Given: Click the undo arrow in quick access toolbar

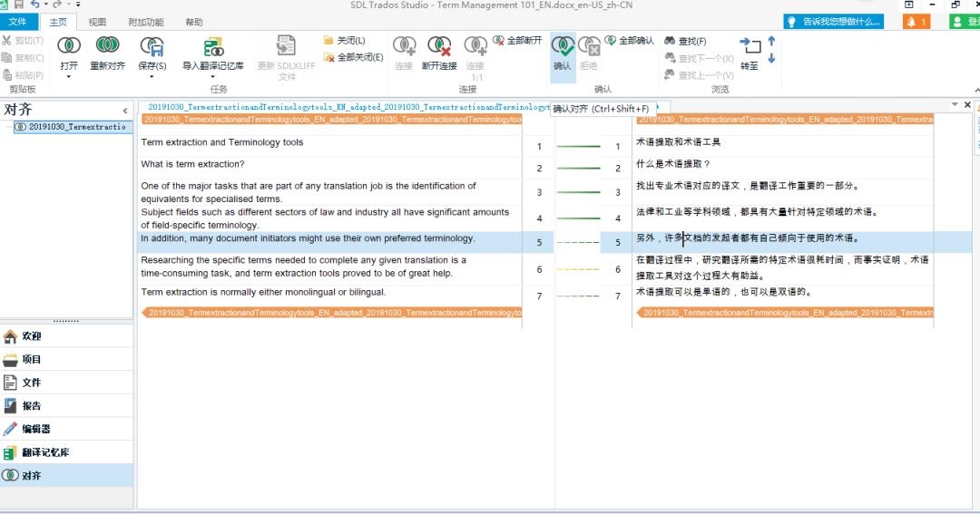Looking at the screenshot, I should pyautogui.click(x=35, y=5).
